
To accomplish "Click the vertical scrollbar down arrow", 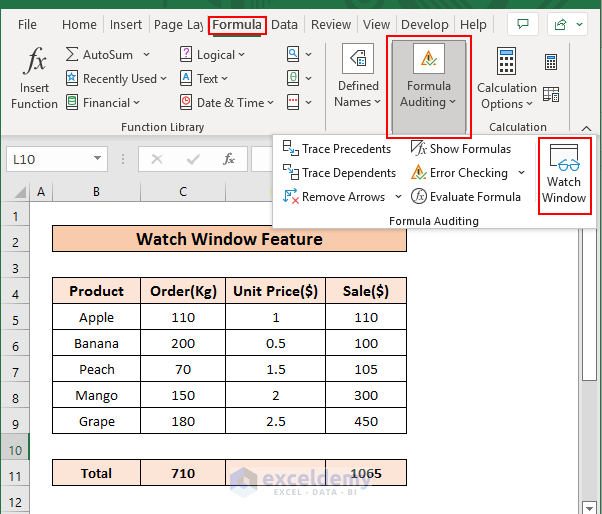I will pyautogui.click(x=589, y=507).
